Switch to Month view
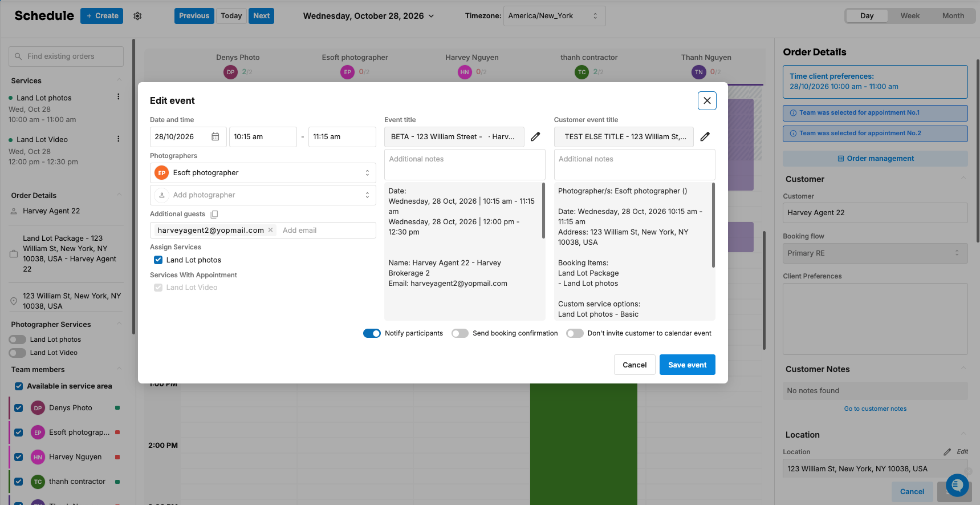The height and width of the screenshot is (505, 980). pyautogui.click(x=953, y=16)
